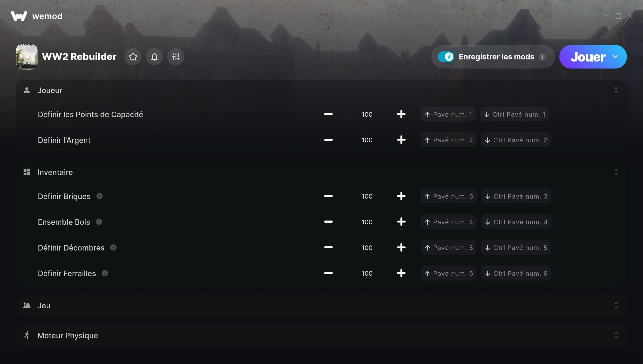Open the mod settings sliders icon
This screenshot has height=364, width=643.
click(176, 57)
